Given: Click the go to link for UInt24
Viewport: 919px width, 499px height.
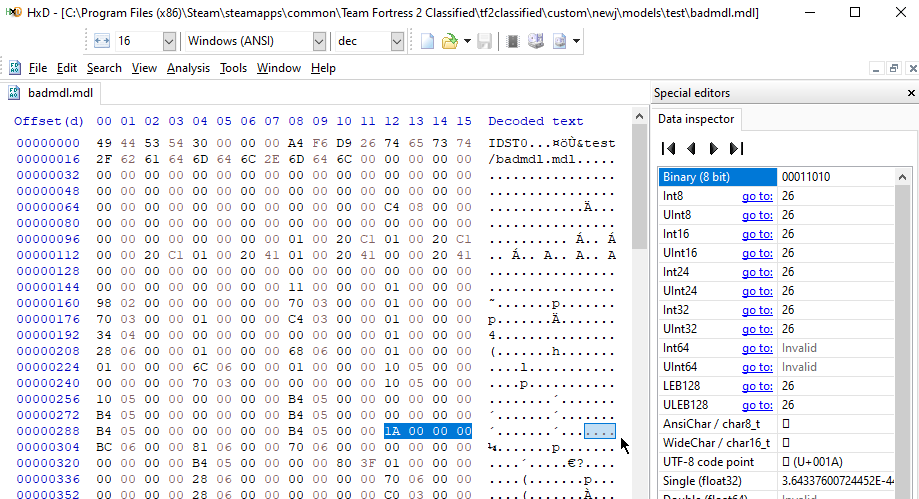Looking at the screenshot, I should (757, 291).
